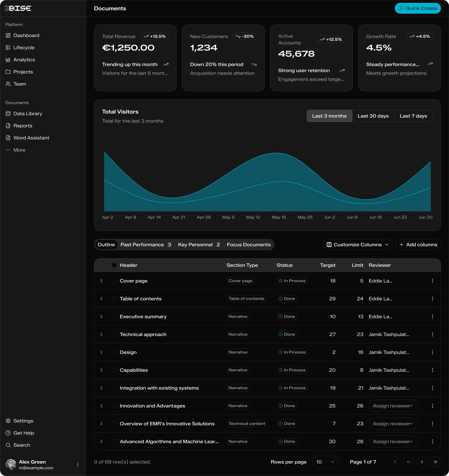Viewport: 449px width, 476px height.
Task: Open Assign reviewer for Innovation and Advantages
Action: [x=393, y=406]
